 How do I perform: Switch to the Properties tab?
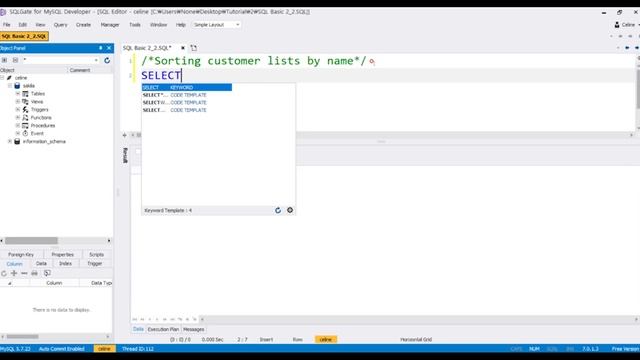[x=62, y=255]
